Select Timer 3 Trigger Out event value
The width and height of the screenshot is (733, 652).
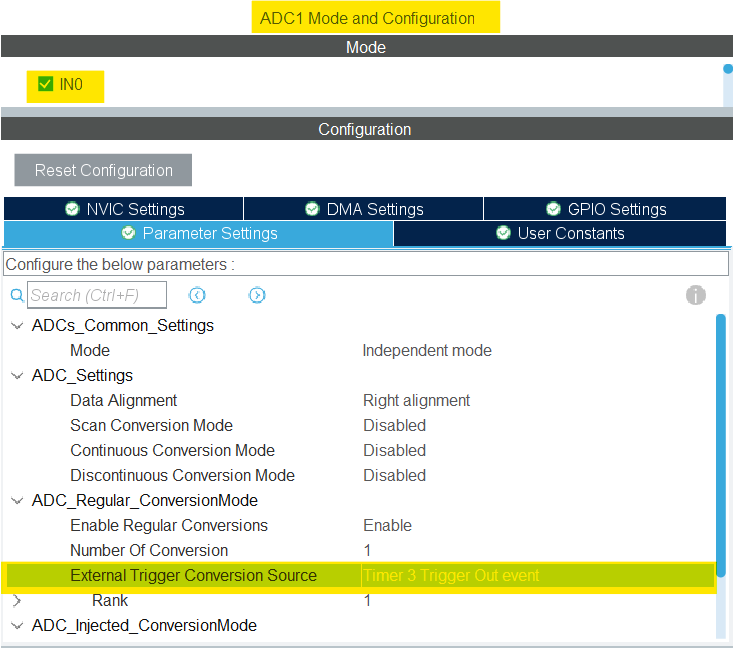pos(451,575)
